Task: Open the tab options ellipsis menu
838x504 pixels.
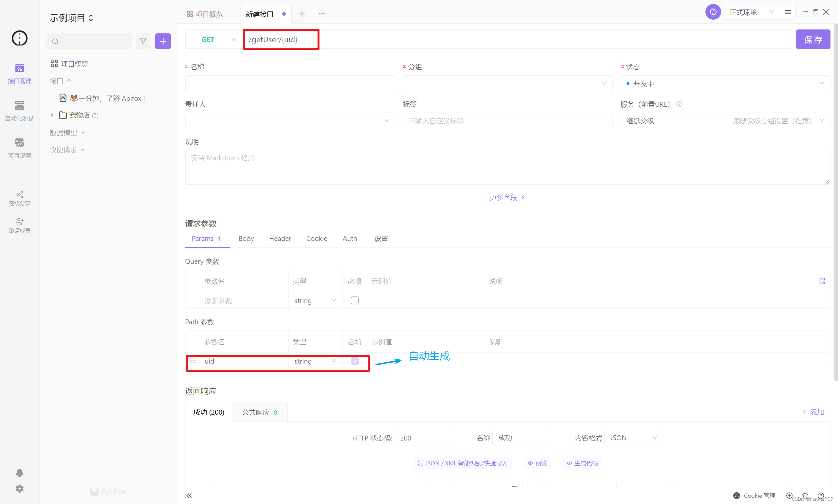Action: (x=322, y=14)
